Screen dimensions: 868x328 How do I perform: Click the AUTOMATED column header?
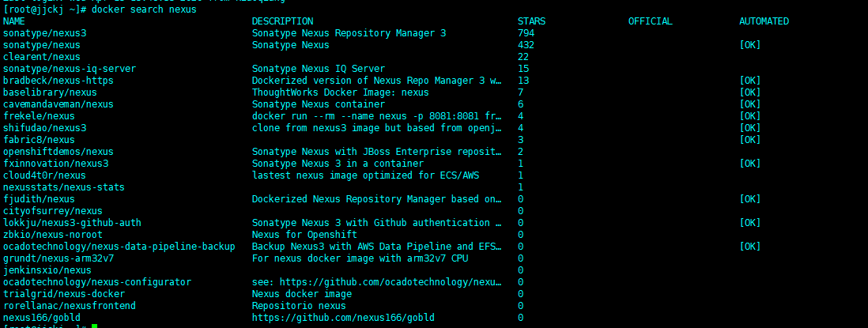[x=764, y=21]
